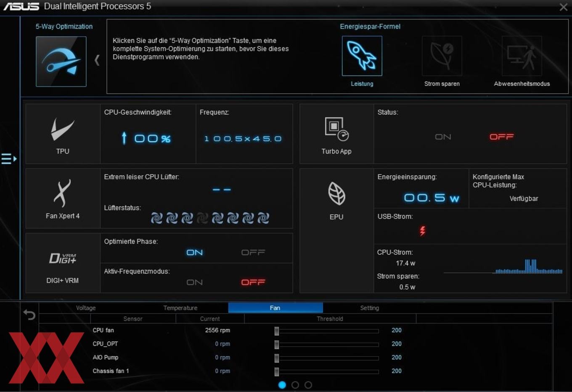
Task: Click the Verfügbar max CPU power value
Action: [524, 199]
